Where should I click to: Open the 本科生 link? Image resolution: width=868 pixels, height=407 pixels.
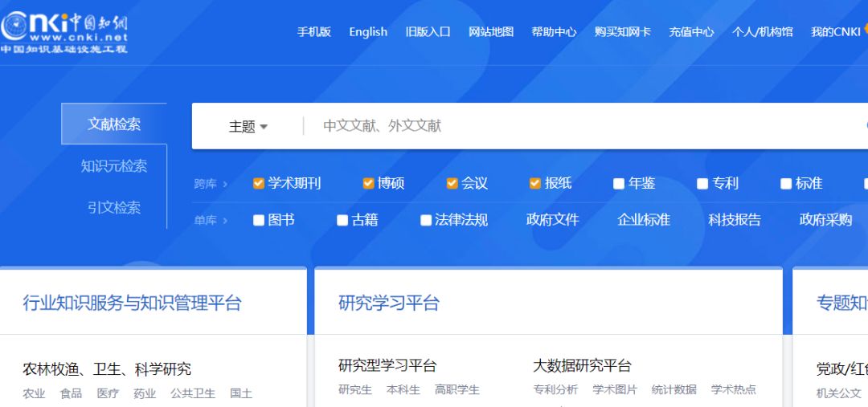point(403,390)
